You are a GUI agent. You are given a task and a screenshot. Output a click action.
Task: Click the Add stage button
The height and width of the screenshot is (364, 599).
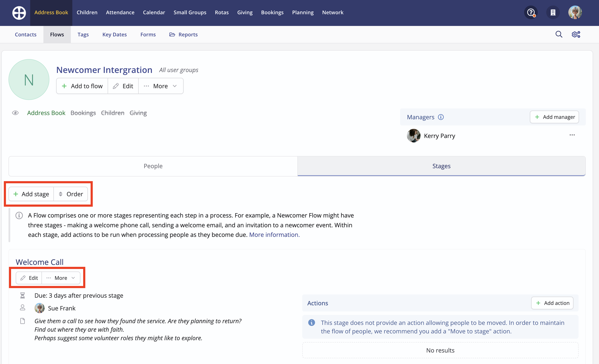31,194
